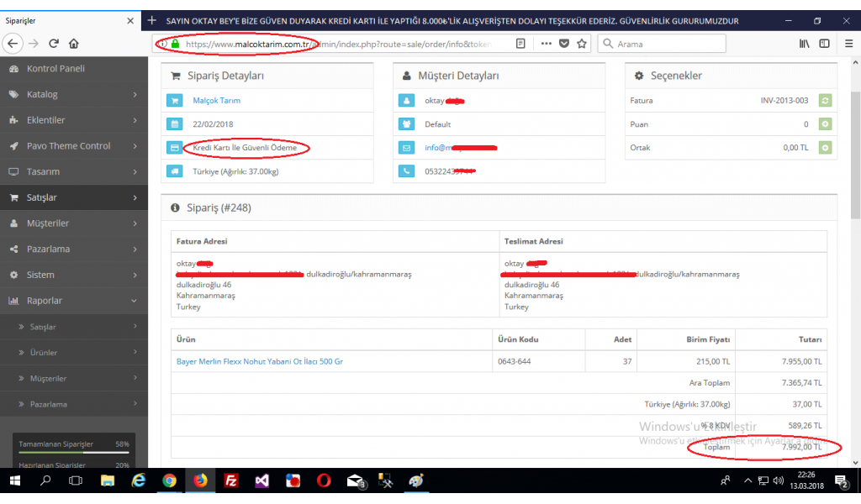This screenshot has width=861, height=504.
Task: Open Müşteriler submenu under Raporlar
Action: (74, 378)
